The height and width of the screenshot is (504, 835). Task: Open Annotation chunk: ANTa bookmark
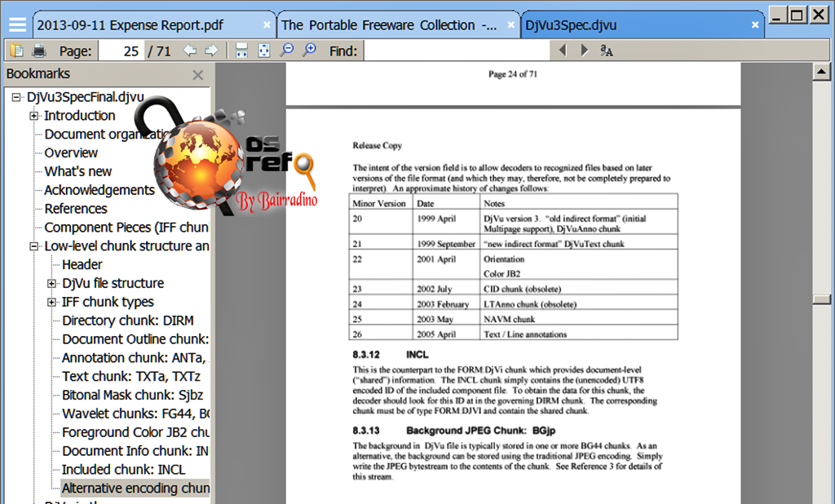pos(135,358)
